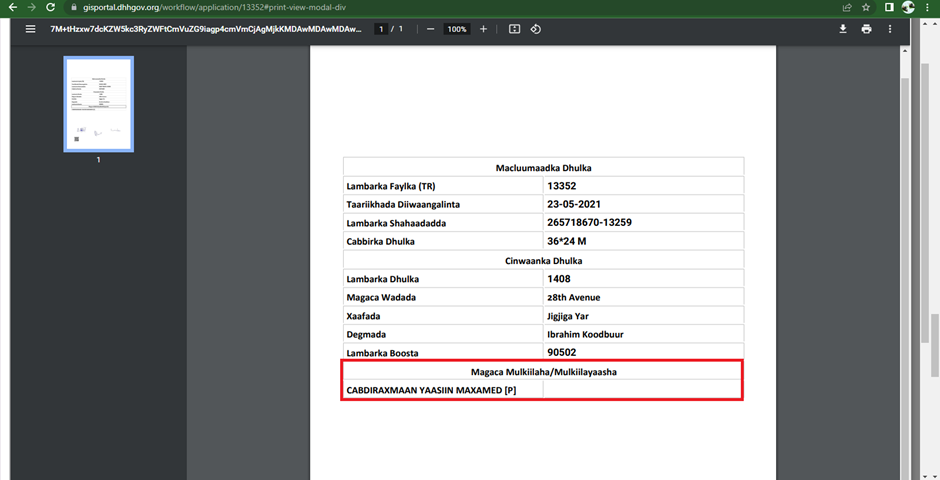Click the PDF file name title
This screenshot has width=940, height=480.
[206, 29]
